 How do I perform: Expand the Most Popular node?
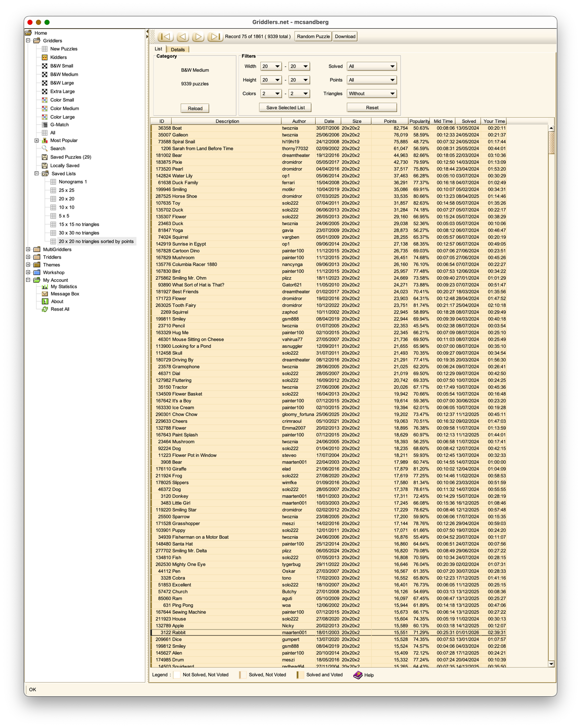[36, 140]
